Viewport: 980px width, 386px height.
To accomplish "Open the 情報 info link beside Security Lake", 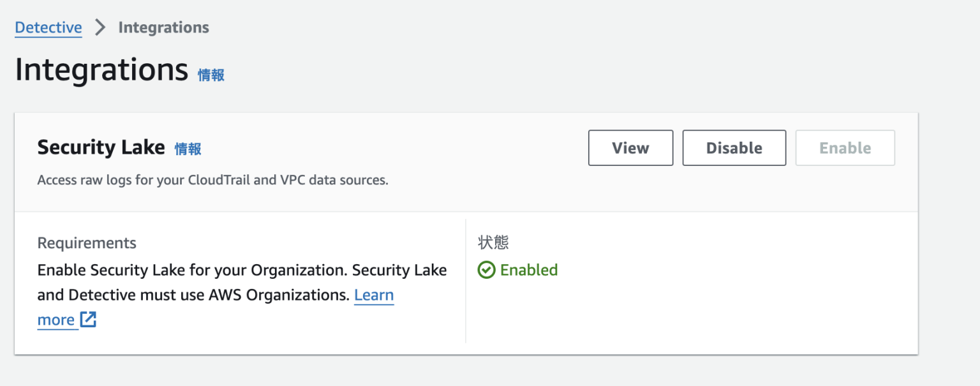I will (189, 149).
